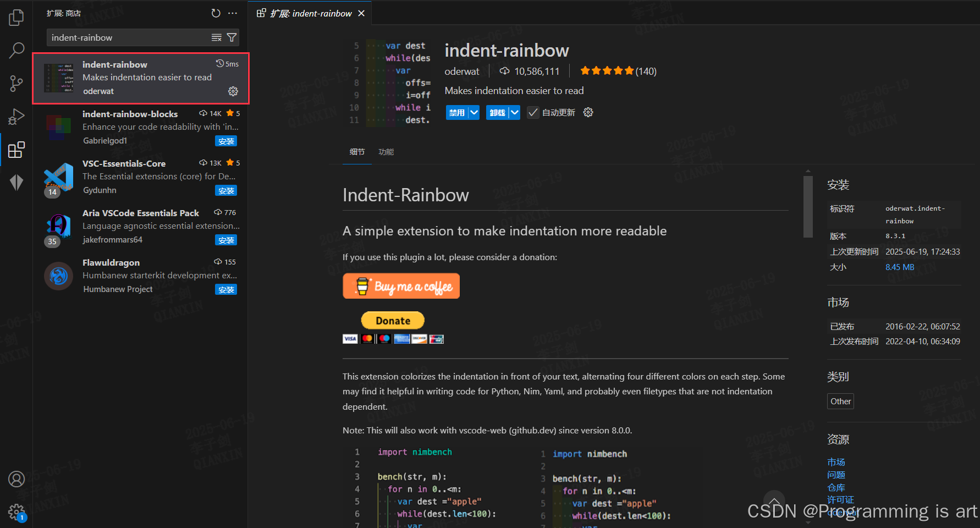Screen dimensions: 980x528
Task: Click the indent-rainbow-blocks extension icon
Action: pyautogui.click(x=59, y=128)
